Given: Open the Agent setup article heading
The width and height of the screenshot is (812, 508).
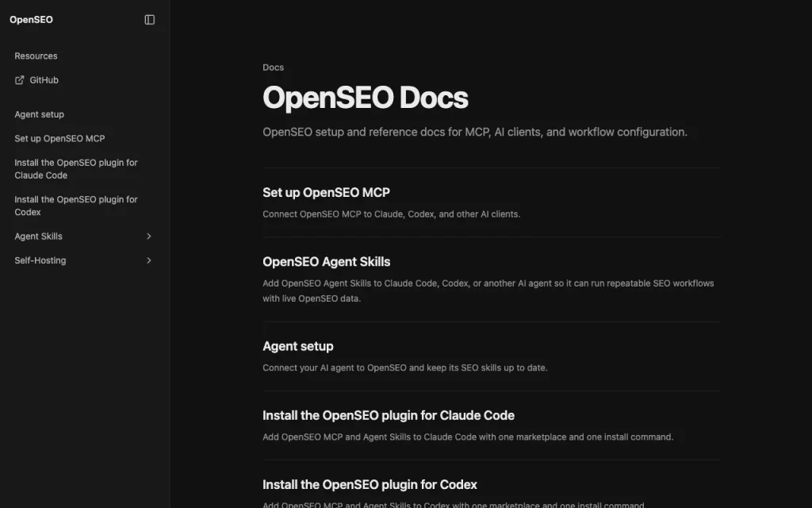Looking at the screenshot, I should pos(298,346).
